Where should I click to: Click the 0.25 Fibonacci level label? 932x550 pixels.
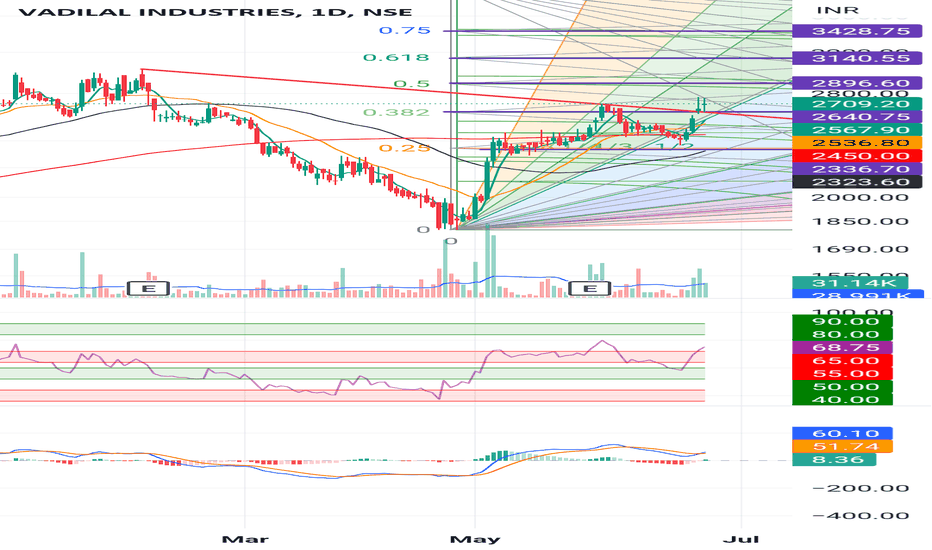(x=404, y=148)
